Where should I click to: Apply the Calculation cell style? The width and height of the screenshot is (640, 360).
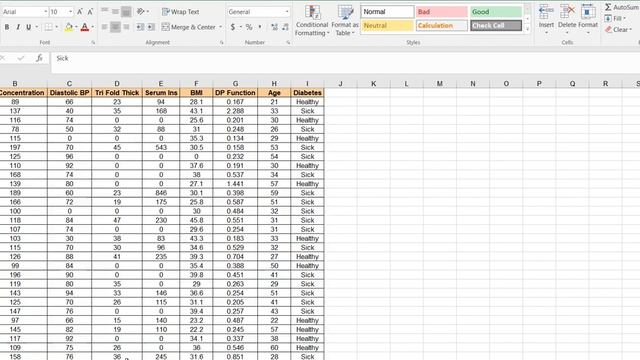coord(442,26)
